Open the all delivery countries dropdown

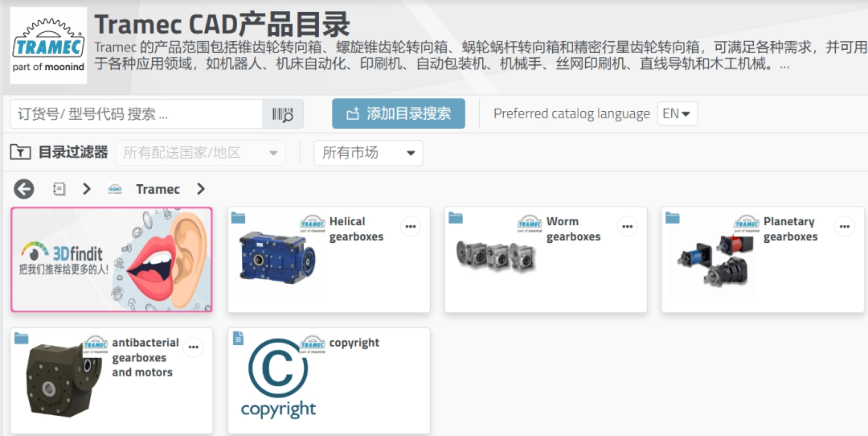tap(200, 153)
